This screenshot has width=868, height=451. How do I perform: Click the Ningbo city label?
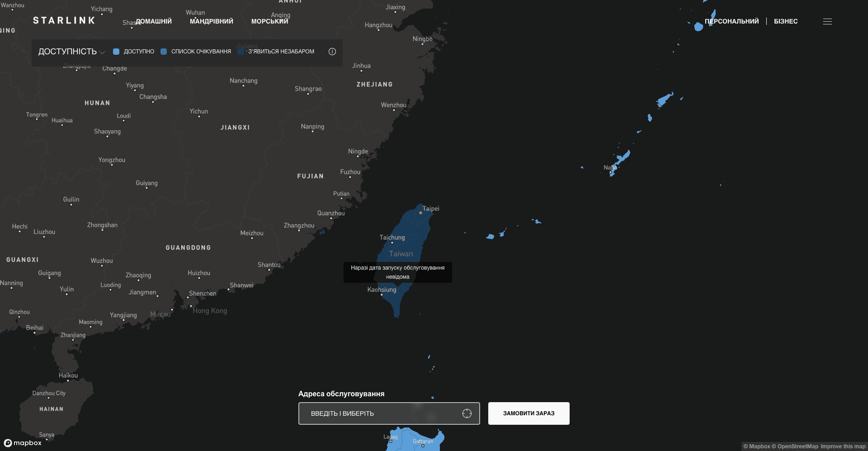tap(423, 39)
